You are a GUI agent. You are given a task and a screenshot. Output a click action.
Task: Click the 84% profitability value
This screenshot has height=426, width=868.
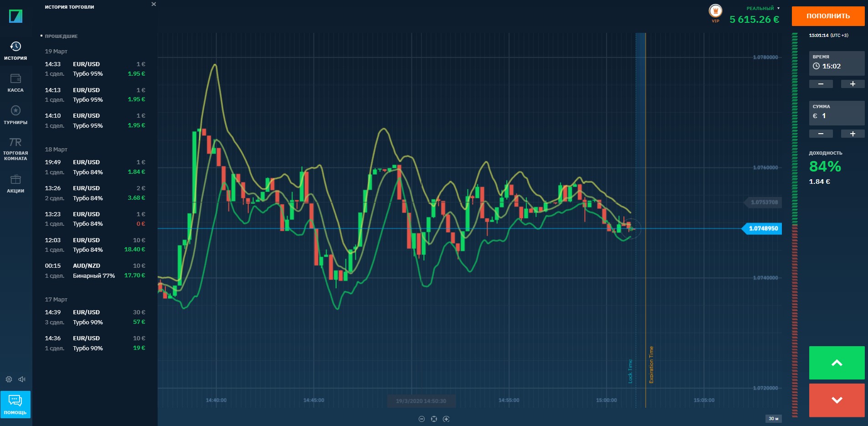(825, 166)
